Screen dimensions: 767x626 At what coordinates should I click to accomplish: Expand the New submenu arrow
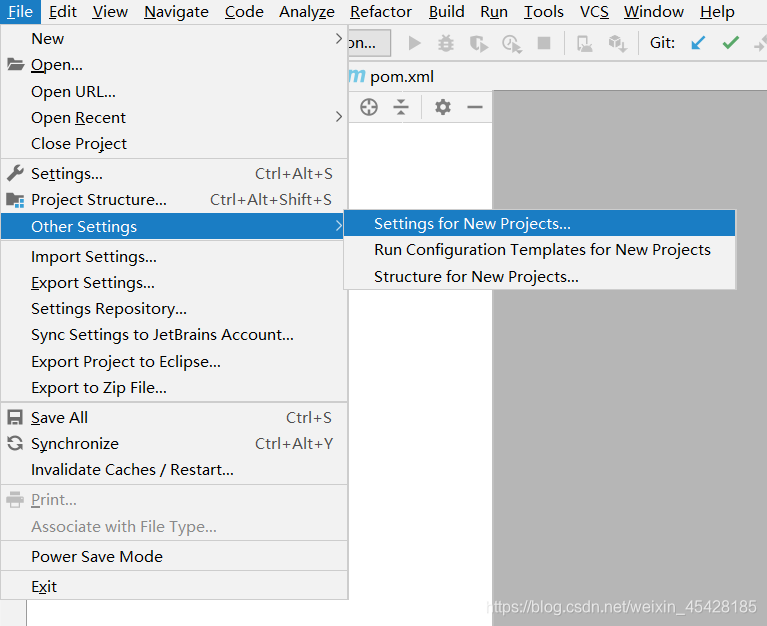tap(338, 39)
